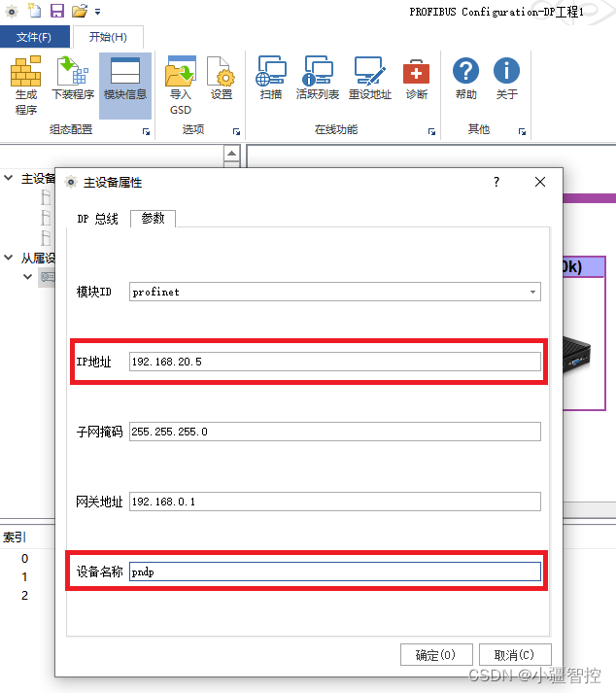The image size is (616, 693).
Task: Click the 索引 column header
Action: click(15, 537)
